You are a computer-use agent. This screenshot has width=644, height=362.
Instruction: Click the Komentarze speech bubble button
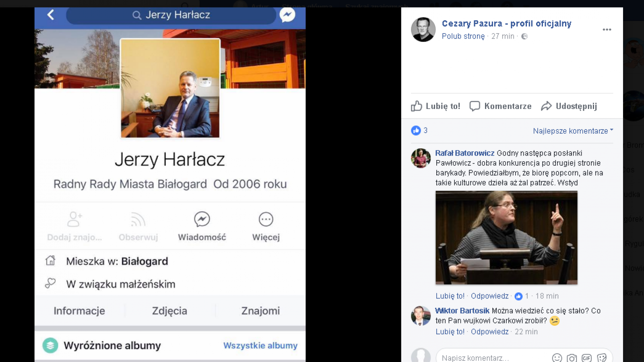coord(500,106)
